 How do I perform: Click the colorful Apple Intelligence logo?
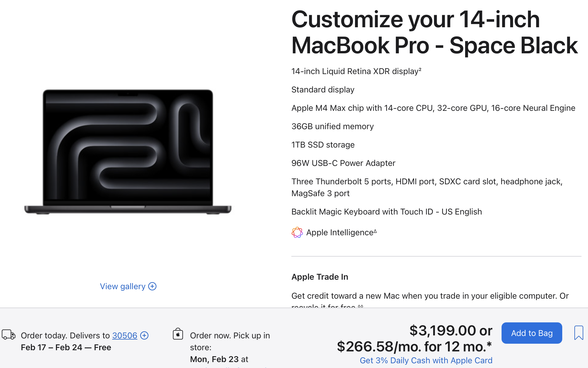click(x=297, y=233)
